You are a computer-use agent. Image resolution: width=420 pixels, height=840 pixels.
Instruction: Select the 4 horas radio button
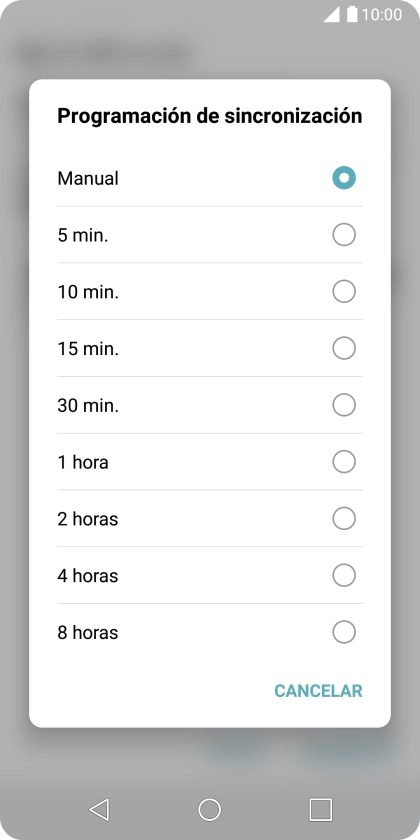344,575
